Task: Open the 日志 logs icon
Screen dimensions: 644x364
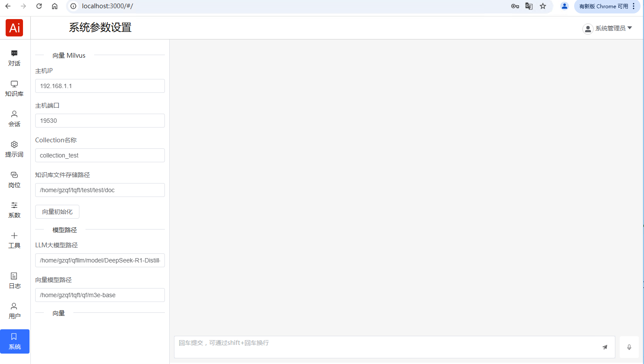Action: (14, 280)
